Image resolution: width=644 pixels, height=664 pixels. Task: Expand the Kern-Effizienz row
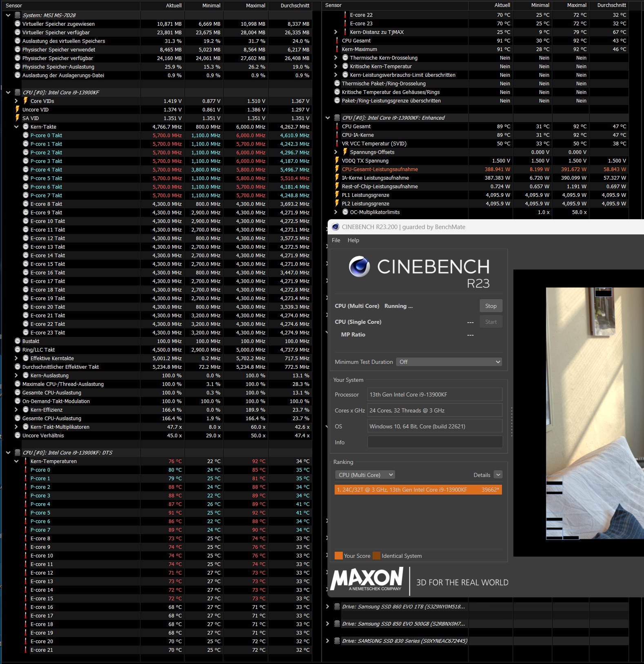pyautogui.click(x=16, y=410)
